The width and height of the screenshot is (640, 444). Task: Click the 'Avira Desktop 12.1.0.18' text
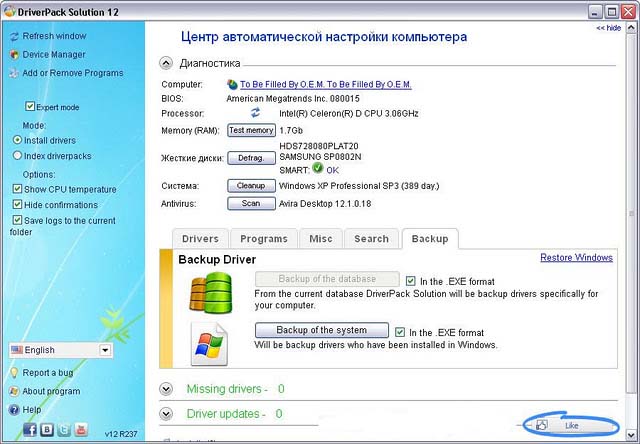click(325, 203)
